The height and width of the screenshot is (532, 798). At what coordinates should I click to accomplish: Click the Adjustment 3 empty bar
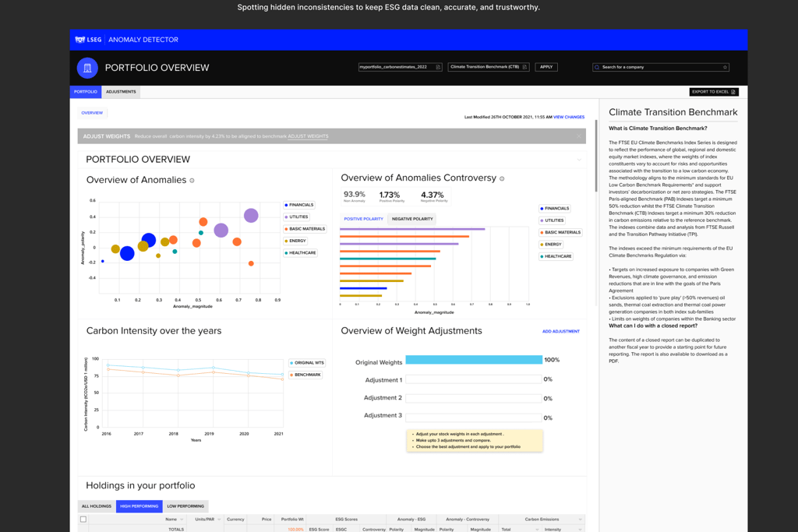pos(473,418)
